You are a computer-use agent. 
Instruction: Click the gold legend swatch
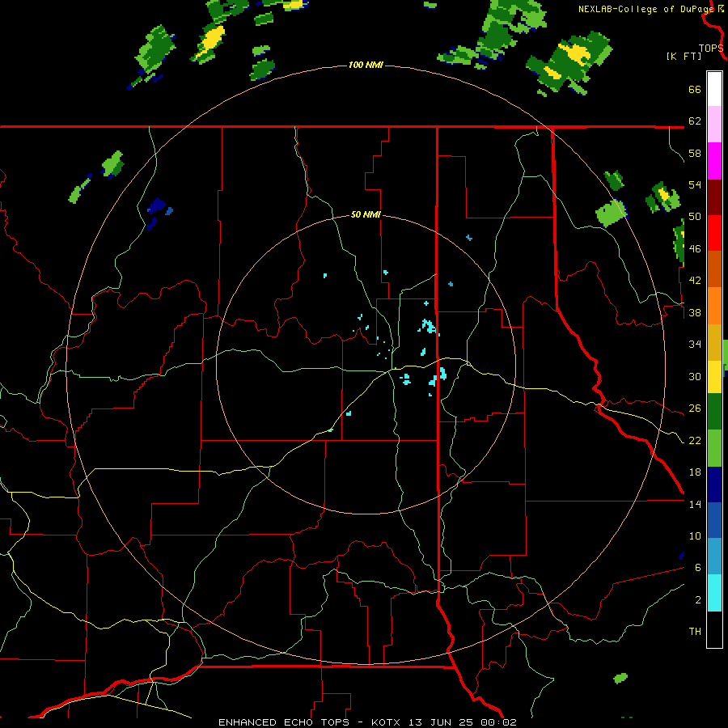click(714, 342)
